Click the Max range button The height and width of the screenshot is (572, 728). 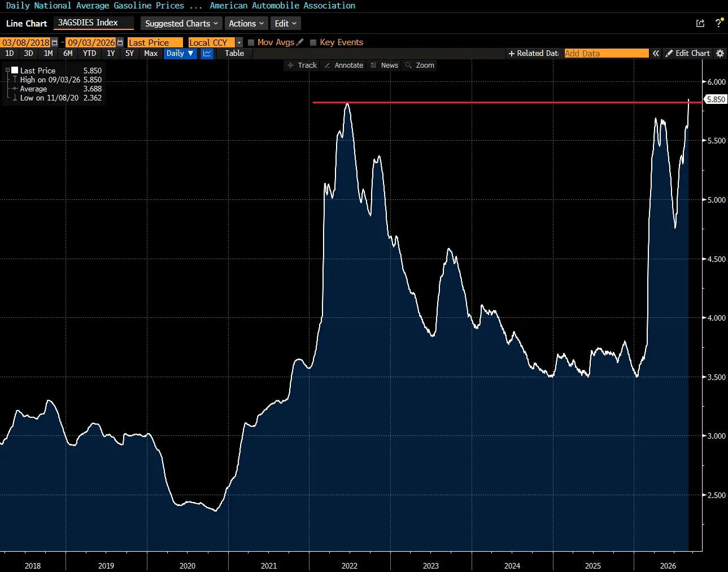(x=151, y=54)
